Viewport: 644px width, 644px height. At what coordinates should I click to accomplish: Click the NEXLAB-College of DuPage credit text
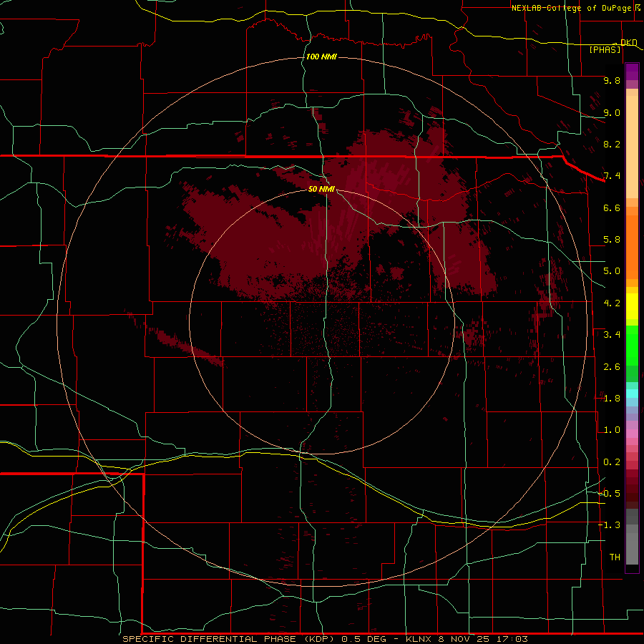[x=572, y=8]
